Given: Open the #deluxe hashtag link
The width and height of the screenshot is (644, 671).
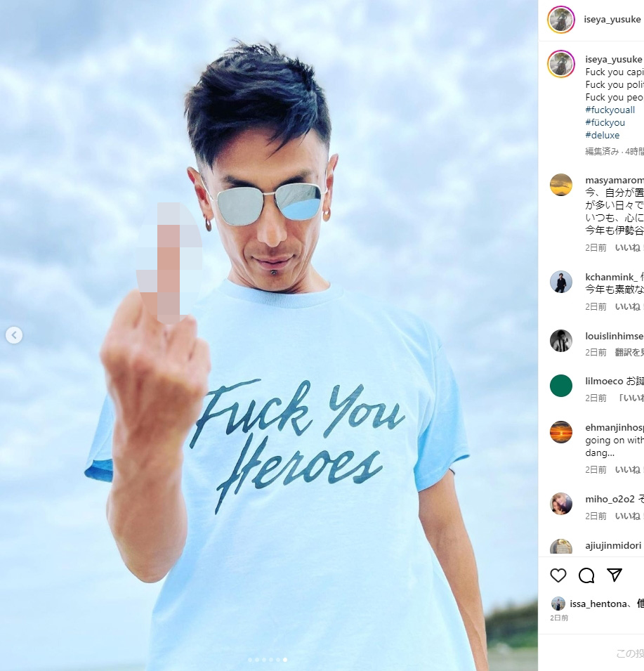Looking at the screenshot, I should [x=602, y=135].
